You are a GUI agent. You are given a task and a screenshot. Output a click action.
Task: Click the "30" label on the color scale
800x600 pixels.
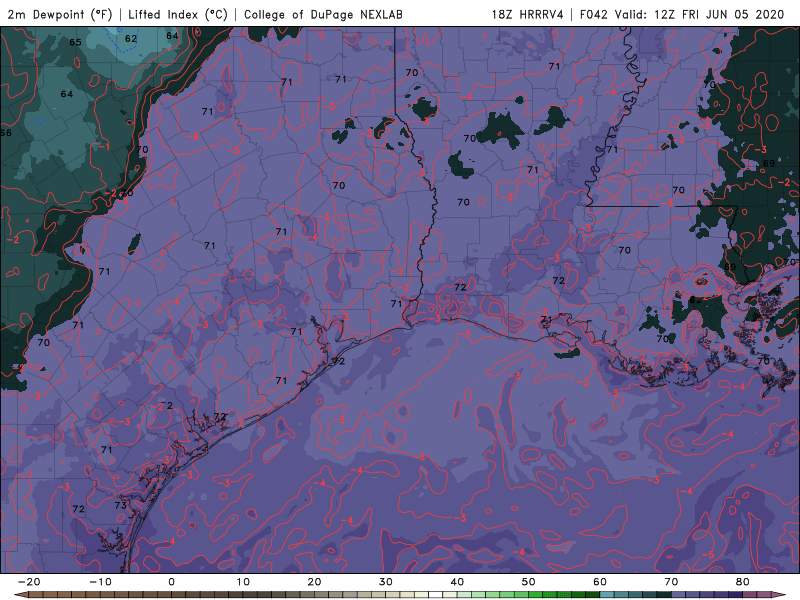point(386,582)
